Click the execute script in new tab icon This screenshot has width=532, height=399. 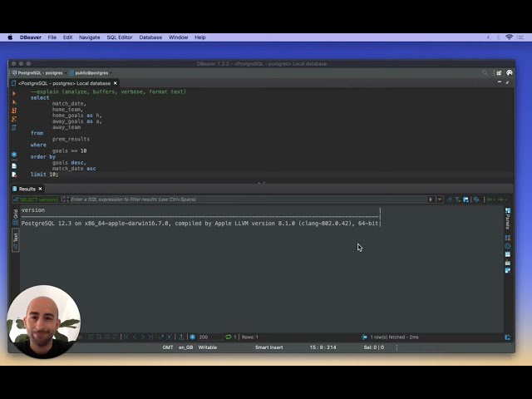[x=14, y=111]
